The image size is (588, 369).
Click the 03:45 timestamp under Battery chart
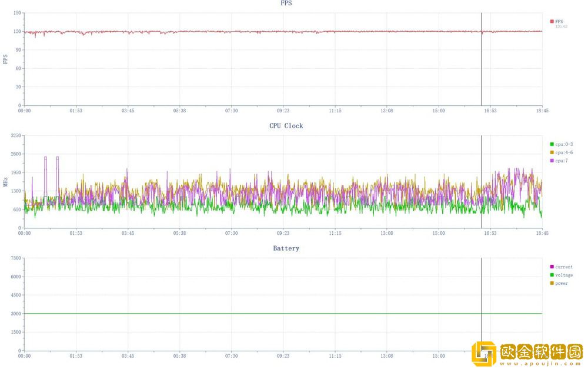(x=128, y=355)
